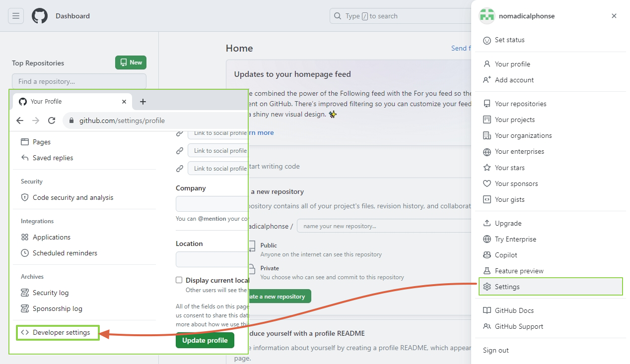Click the Copilot icon in menu
The height and width of the screenshot is (364, 630).
[x=487, y=255]
